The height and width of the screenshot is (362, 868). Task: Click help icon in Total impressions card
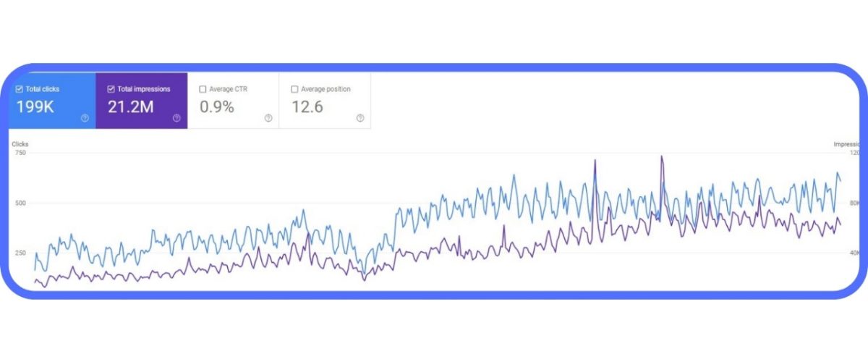coord(176,118)
